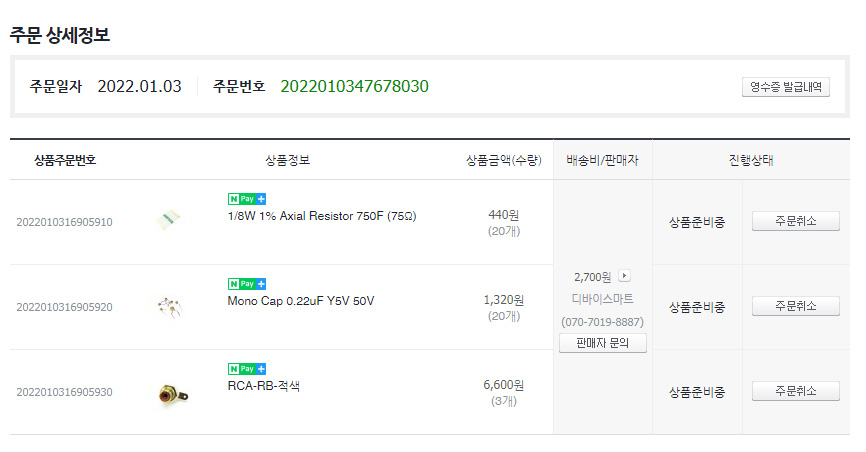Click 판매자 문의 button
Image resolution: width=866 pixels, height=452 pixels.
click(603, 343)
